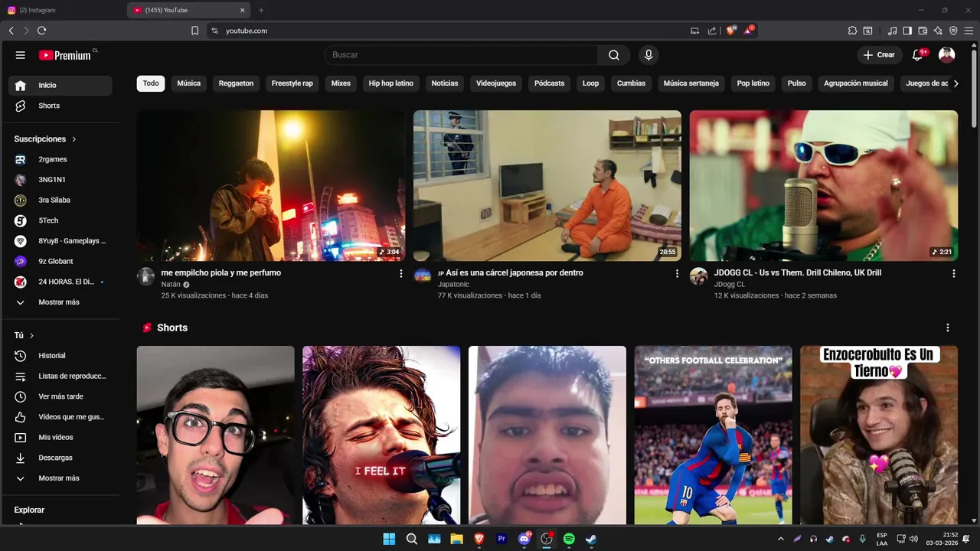This screenshot has height=551, width=980.
Task: Open options menu for Natán video
Action: 401,273
